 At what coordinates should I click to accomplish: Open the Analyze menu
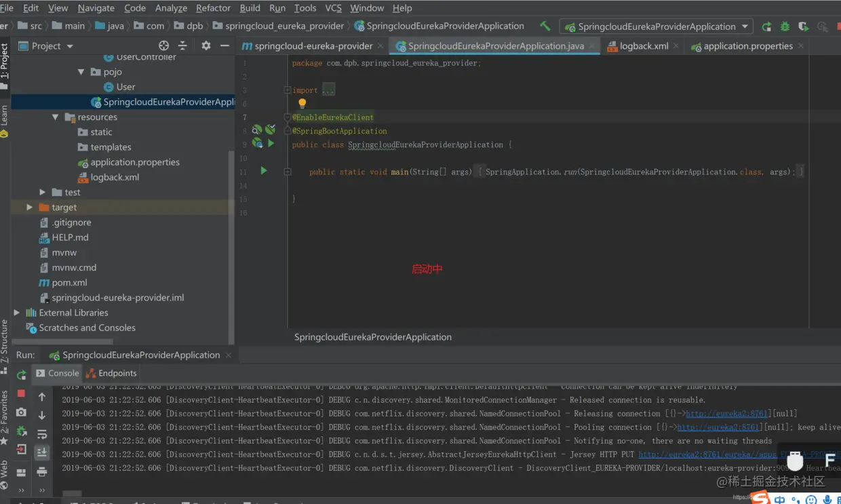click(x=172, y=8)
